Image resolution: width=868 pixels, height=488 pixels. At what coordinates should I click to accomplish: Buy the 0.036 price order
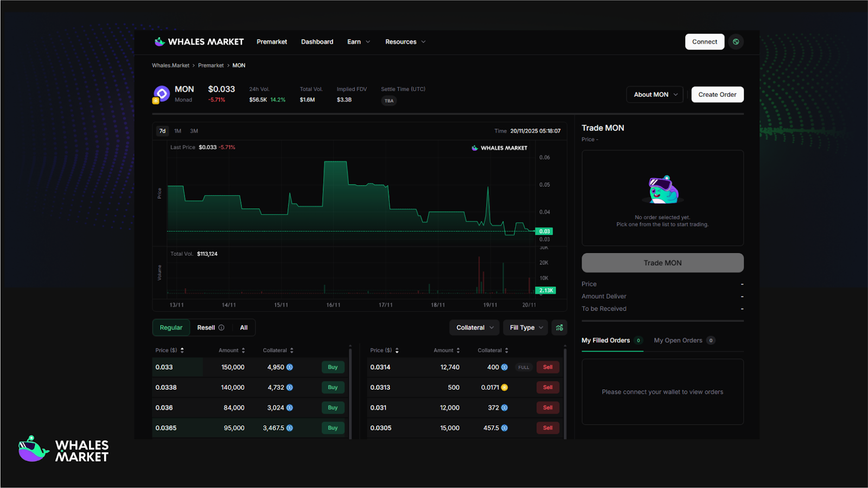pyautogui.click(x=333, y=408)
